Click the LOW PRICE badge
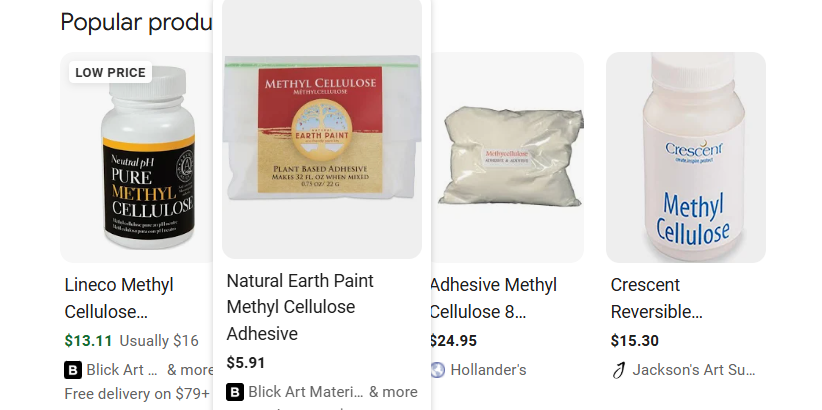Viewport: 822px width, 410px height. click(x=111, y=72)
